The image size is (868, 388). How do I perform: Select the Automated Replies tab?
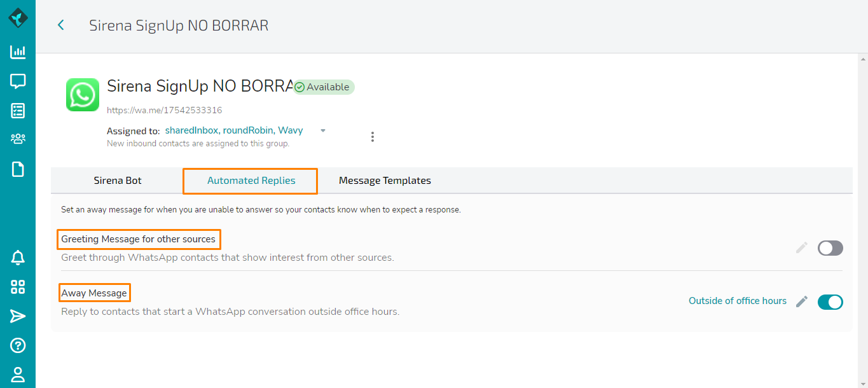click(251, 181)
